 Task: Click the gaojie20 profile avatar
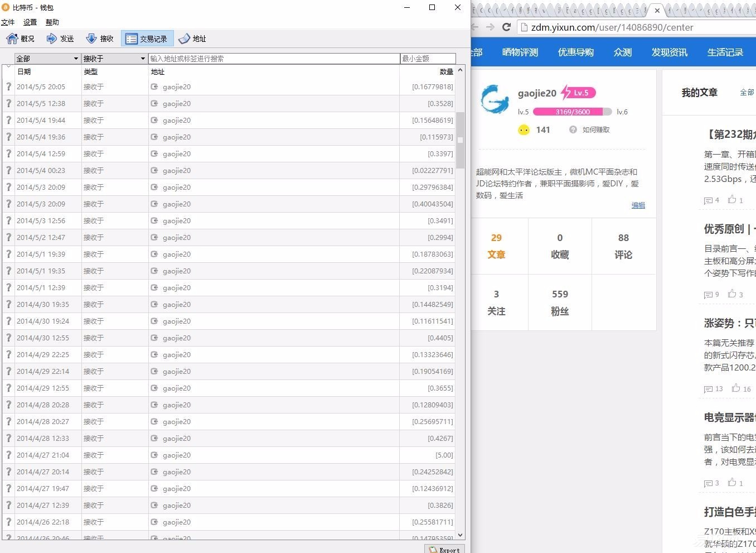click(495, 99)
